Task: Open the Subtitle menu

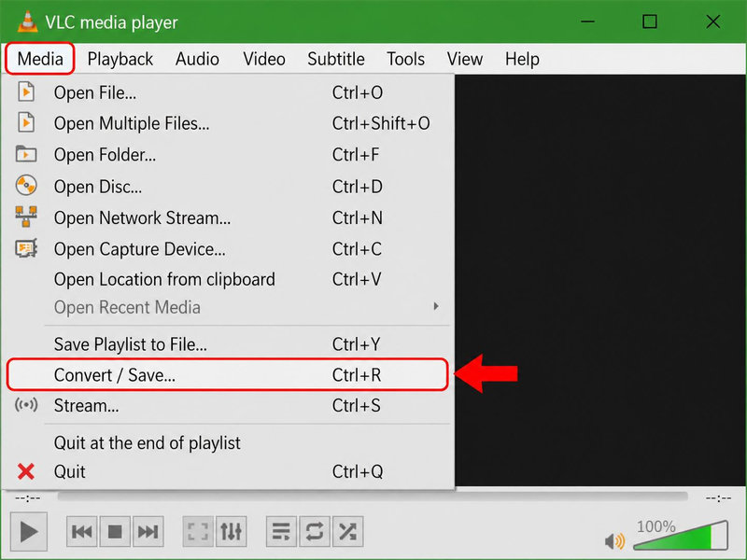Action: (336, 59)
